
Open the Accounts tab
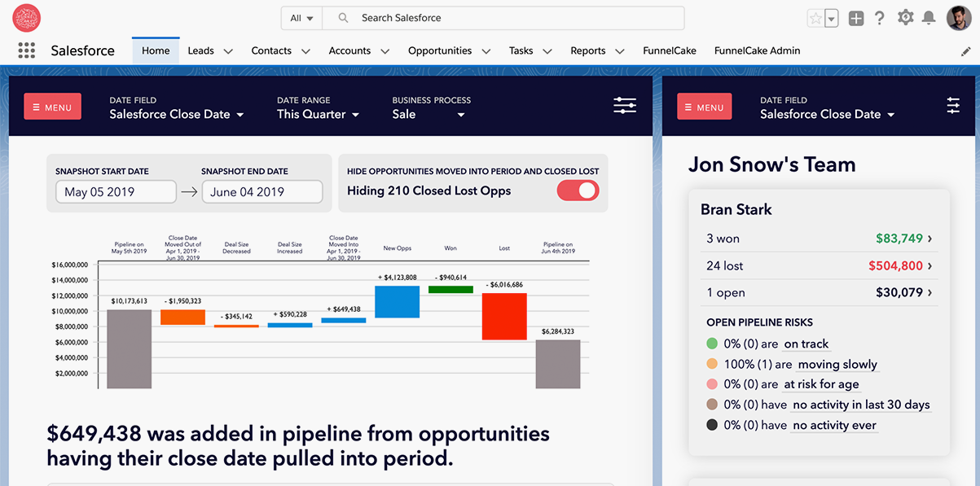[349, 50]
